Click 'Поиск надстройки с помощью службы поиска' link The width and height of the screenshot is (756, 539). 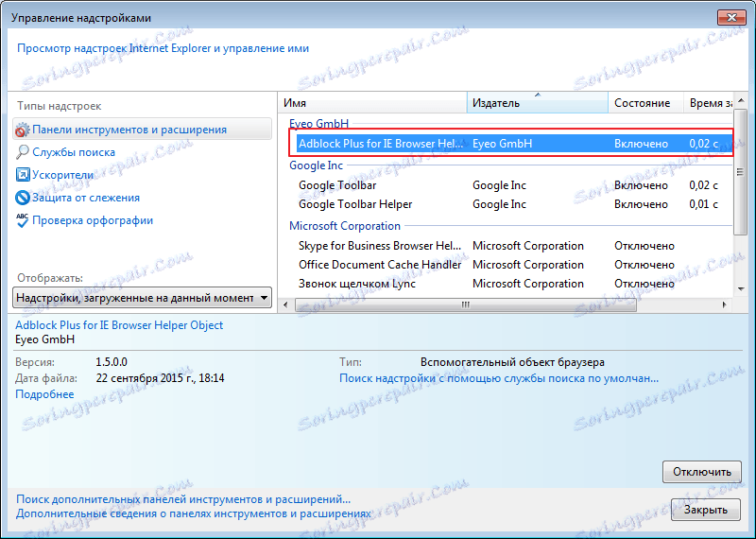[x=499, y=378]
